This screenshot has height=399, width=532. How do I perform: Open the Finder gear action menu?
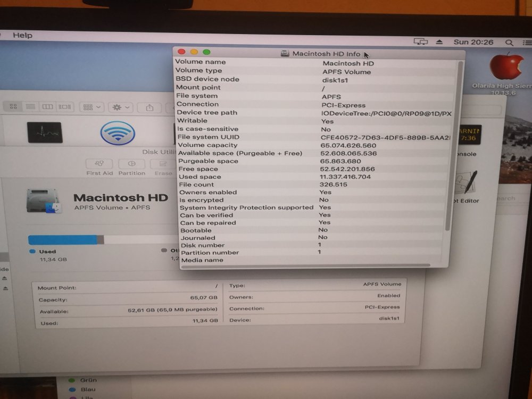point(121,107)
